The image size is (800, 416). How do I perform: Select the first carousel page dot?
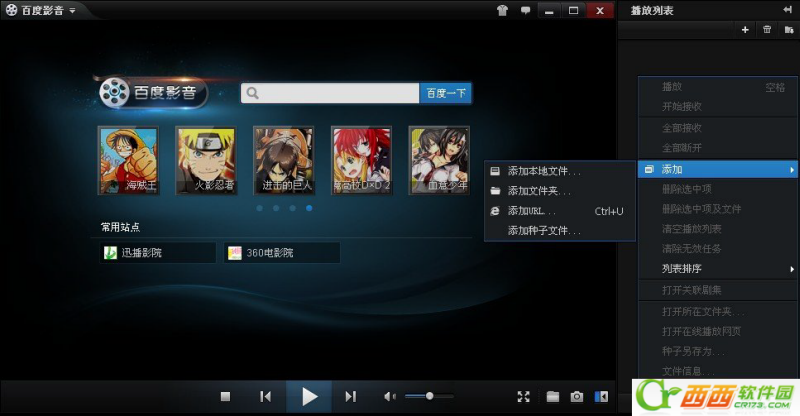pos(260,208)
